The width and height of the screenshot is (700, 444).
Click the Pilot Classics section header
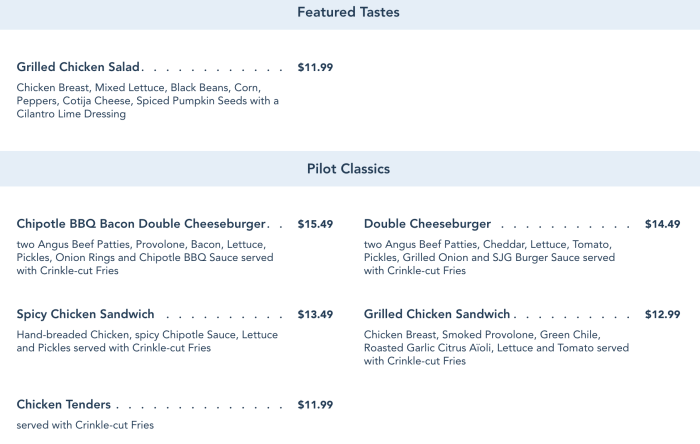click(x=348, y=169)
